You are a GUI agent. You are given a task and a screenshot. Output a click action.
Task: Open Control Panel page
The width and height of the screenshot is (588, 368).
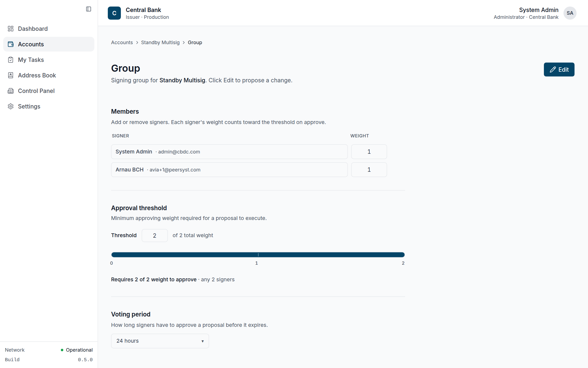[49, 91]
